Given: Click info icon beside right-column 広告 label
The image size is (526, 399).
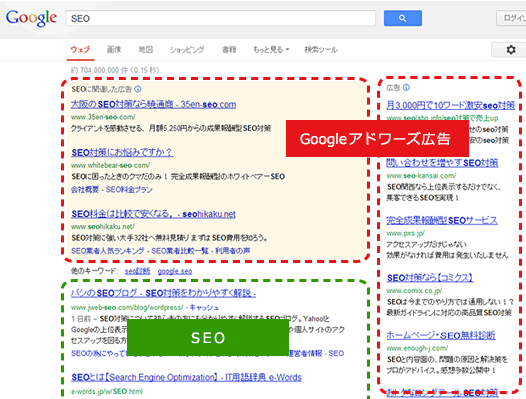Looking at the screenshot, I should 406,88.
